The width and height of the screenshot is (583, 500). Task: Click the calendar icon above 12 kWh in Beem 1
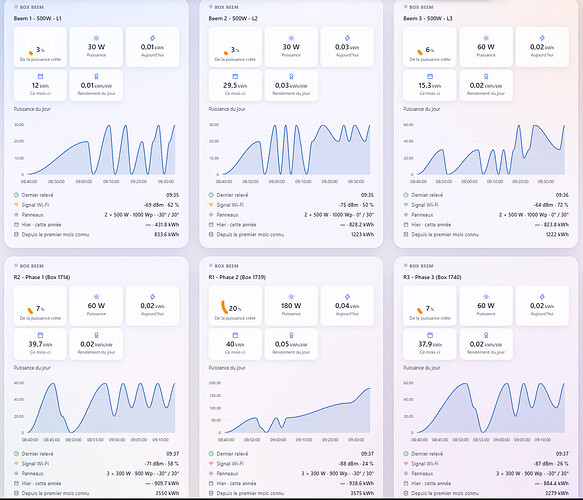40,76
